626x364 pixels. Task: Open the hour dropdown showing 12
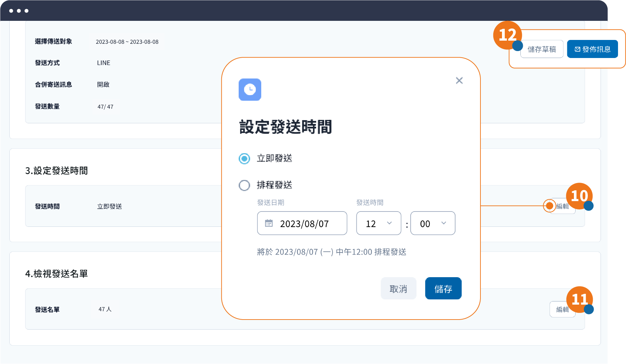click(x=379, y=223)
